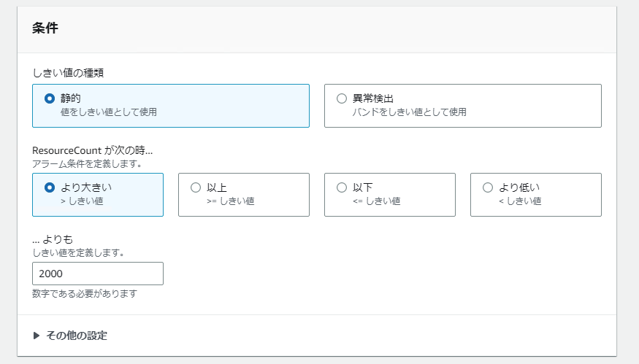
Task: Expand その他の設定 using its triangle arrow
Action: tap(37, 336)
